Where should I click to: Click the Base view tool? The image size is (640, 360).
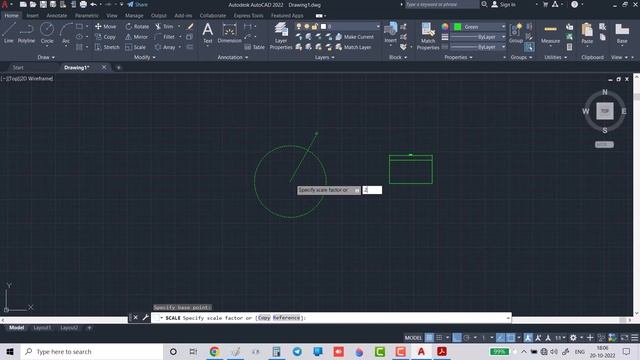622,33
